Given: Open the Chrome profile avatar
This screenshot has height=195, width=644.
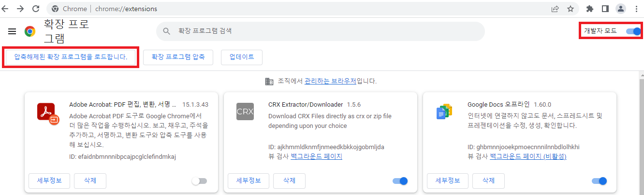Looking at the screenshot, I should (x=620, y=9).
